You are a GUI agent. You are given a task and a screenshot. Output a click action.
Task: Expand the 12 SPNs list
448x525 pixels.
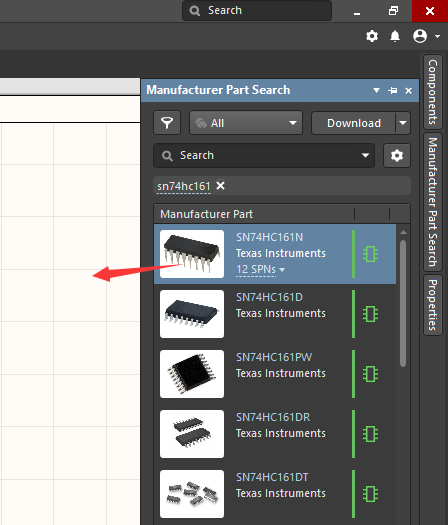(260, 270)
